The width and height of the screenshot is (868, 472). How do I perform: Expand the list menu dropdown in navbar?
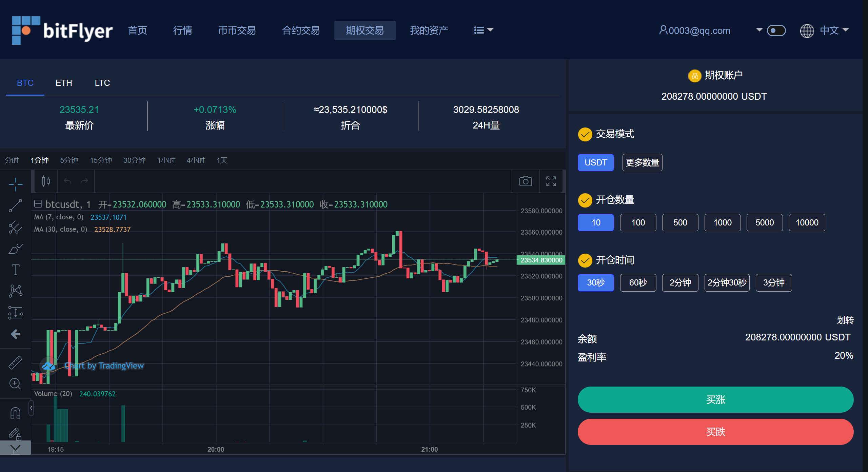pyautogui.click(x=483, y=31)
